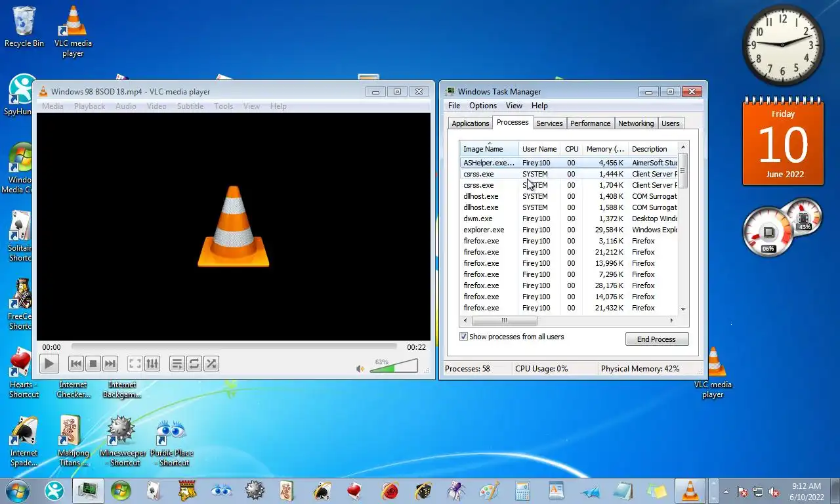This screenshot has height=504, width=840.
Task: Sort processes by User Name column
Action: pos(539,149)
